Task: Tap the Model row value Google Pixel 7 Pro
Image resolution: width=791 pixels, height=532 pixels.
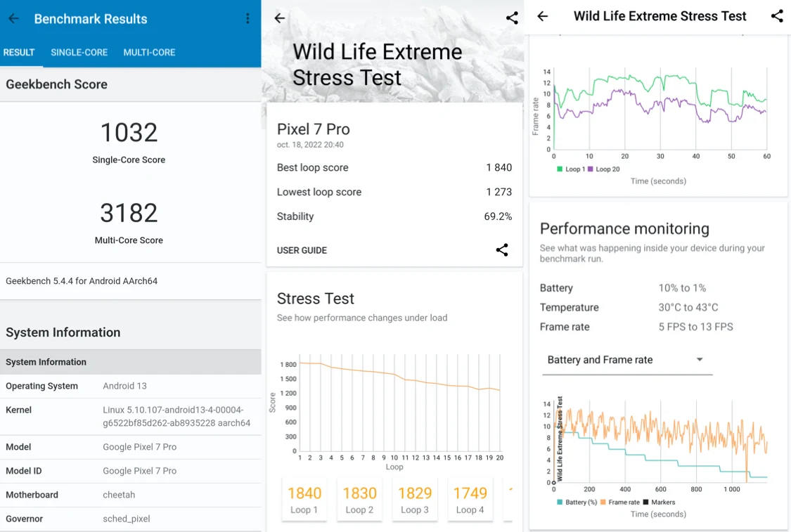Action: (x=140, y=447)
